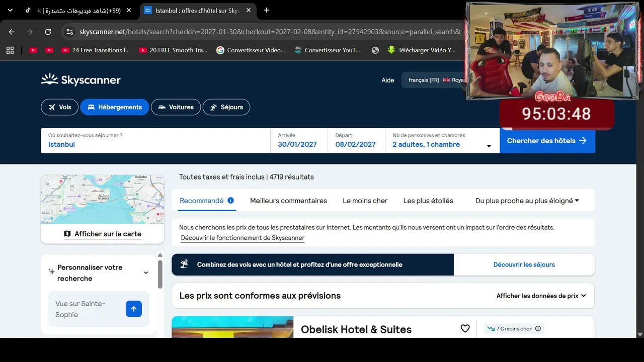
Task: Go forward in browser history
Action: tap(30, 32)
